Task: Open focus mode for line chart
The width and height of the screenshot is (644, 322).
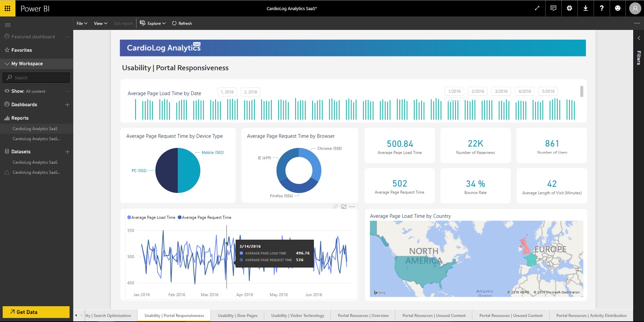Action: tap(344, 206)
